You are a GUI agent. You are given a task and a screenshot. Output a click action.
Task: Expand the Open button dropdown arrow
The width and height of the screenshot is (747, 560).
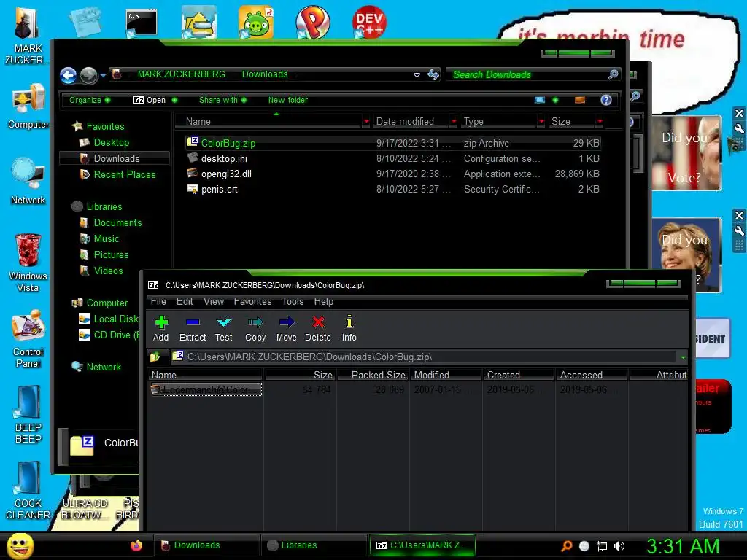tap(174, 100)
